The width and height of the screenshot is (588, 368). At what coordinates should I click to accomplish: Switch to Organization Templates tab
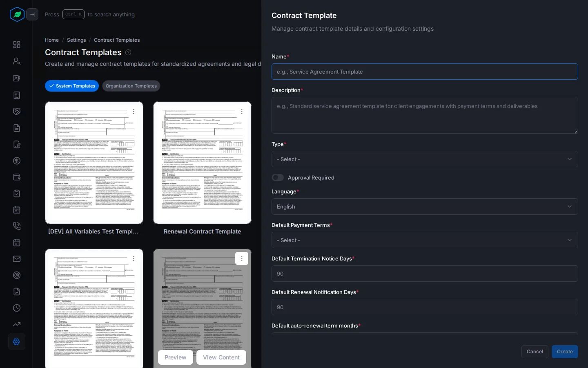[x=131, y=86]
